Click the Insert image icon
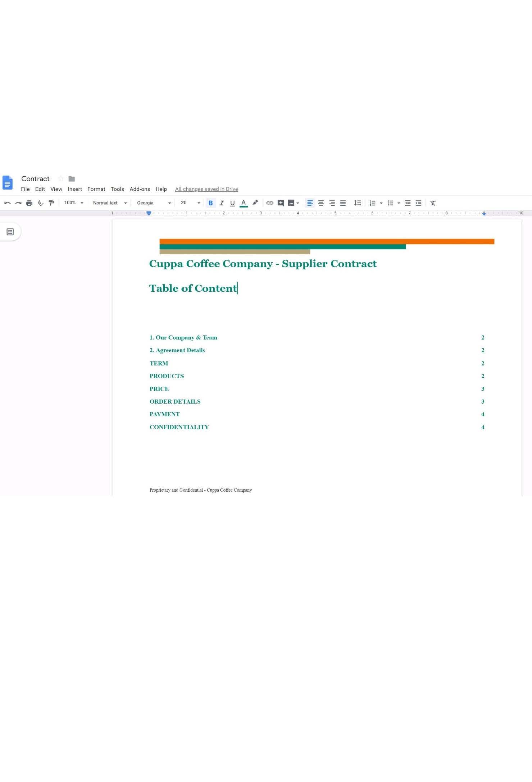 coord(291,203)
